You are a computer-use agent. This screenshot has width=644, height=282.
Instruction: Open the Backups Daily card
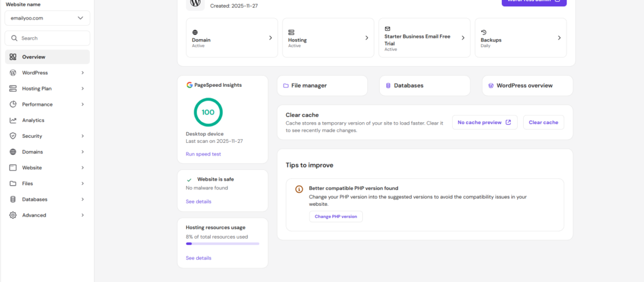coord(520,38)
